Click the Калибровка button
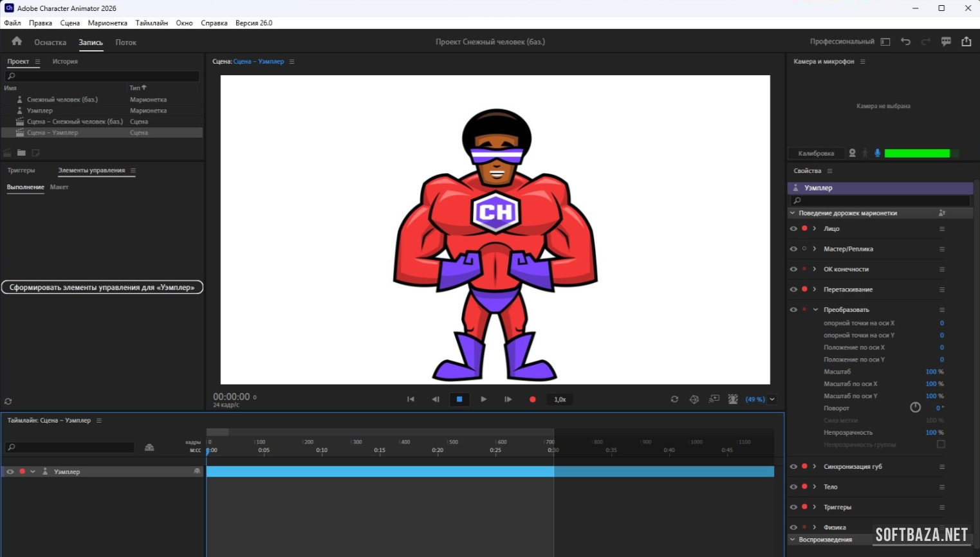This screenshot has height=557, width=980. coord(816,153)
